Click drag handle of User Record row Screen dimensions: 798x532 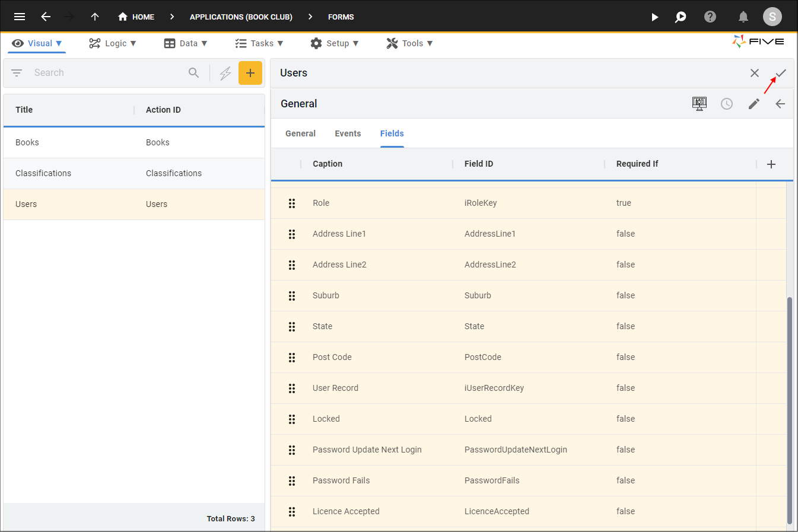(292, 388)
